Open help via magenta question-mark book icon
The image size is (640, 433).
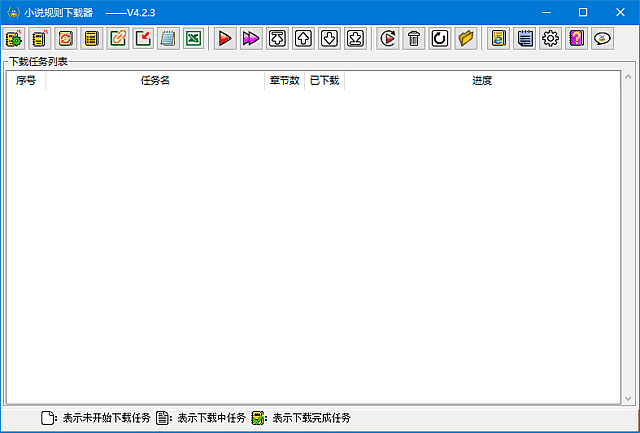click(x=576, y=39)
